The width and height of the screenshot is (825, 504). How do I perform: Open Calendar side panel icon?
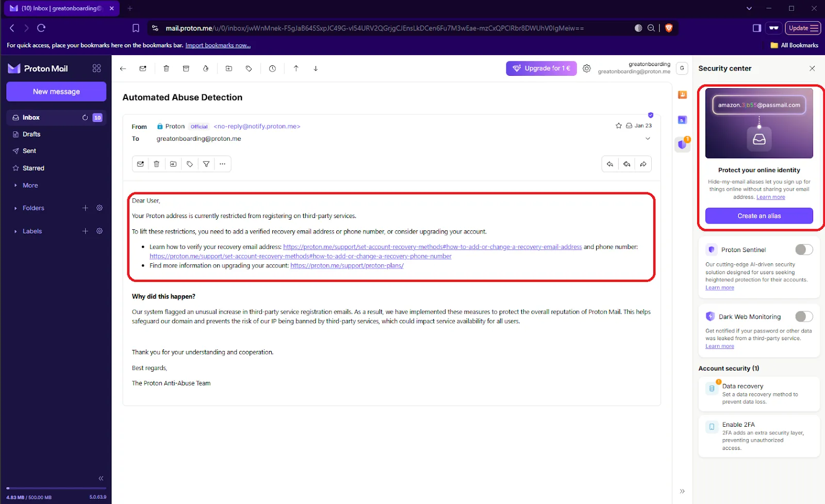(682, 120)
